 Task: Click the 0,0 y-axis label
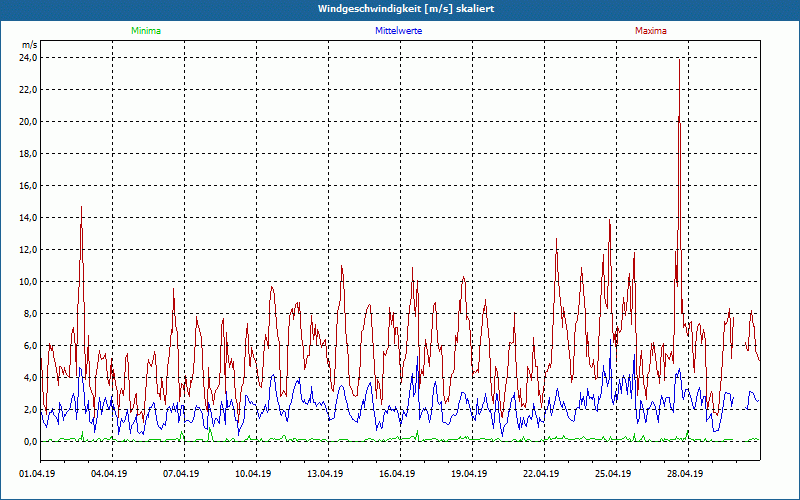pos(31,442)
